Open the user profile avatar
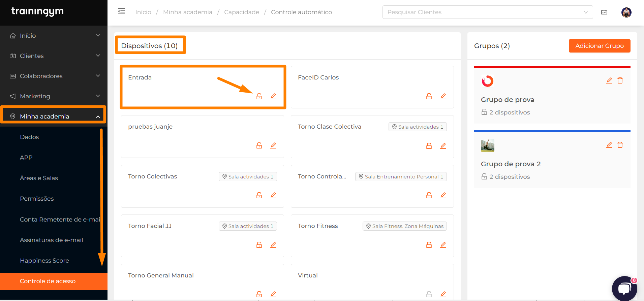Viewport: 644px width, 301px height. tap(626, 12)
